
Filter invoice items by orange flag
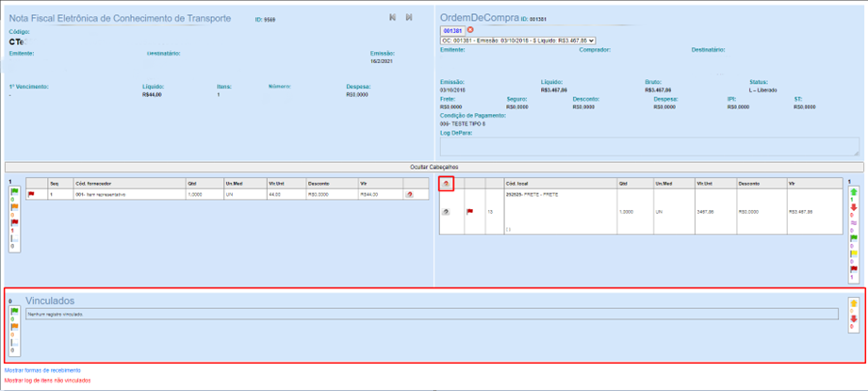(x=14, y=207)
